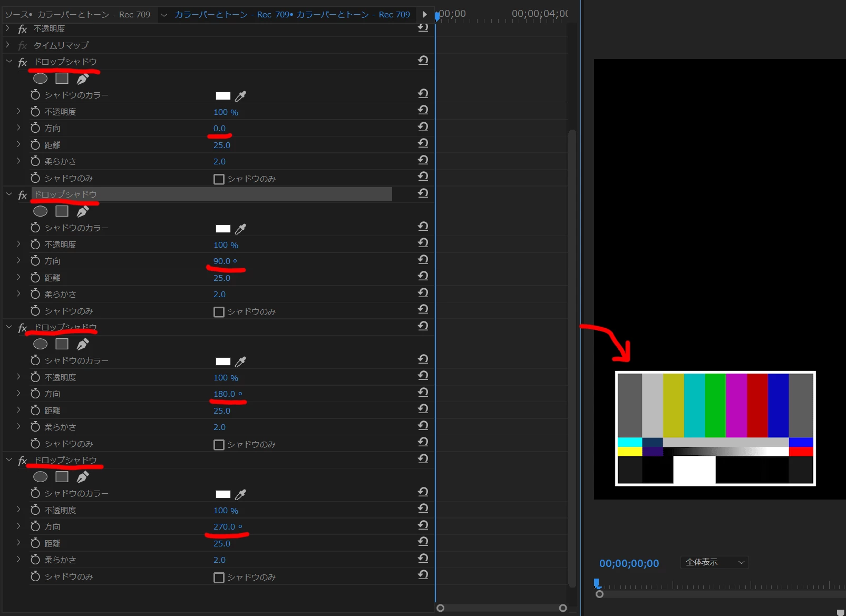Collapse the fourth ドロップシャドウ effect

pyautogui.click(x=9, y=460)
